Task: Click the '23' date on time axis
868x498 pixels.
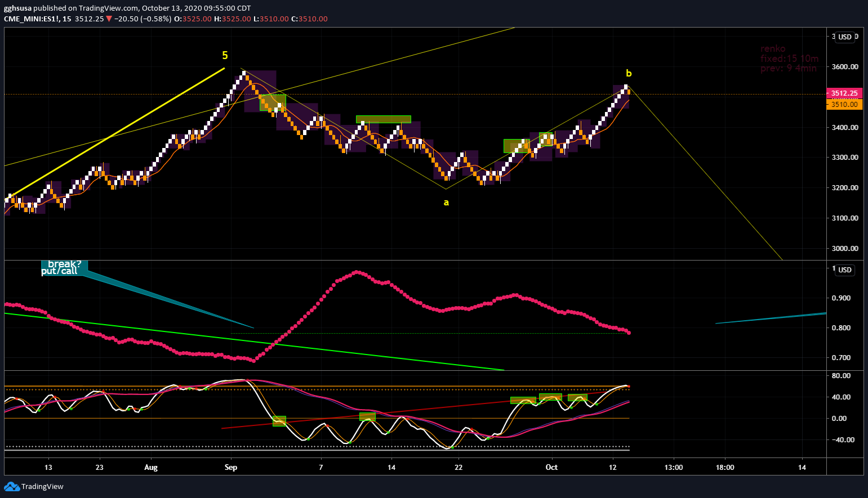Action: [99, 468]
